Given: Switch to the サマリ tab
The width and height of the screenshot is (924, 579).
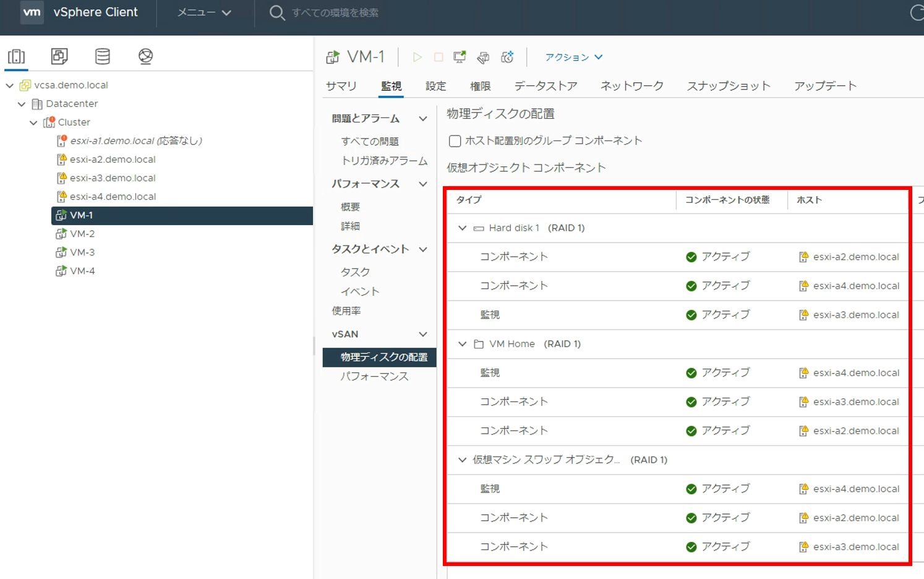Looking at the screenshot, I should point(341,86).
